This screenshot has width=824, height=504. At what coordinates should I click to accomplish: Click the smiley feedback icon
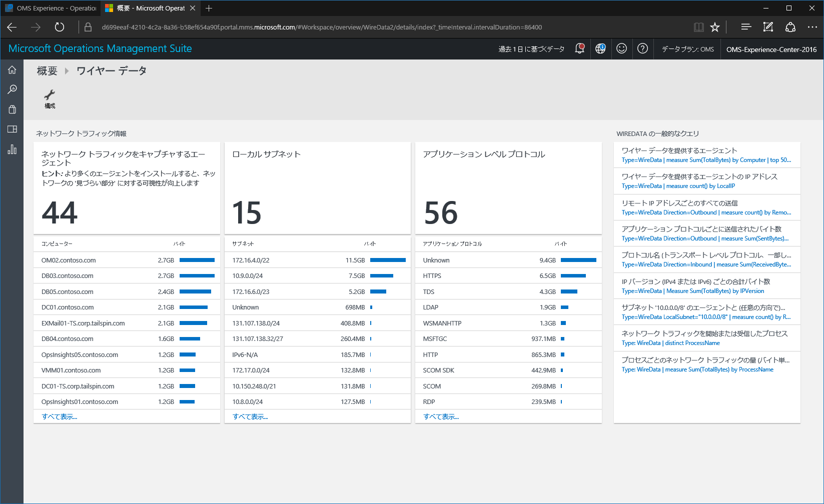621,48
